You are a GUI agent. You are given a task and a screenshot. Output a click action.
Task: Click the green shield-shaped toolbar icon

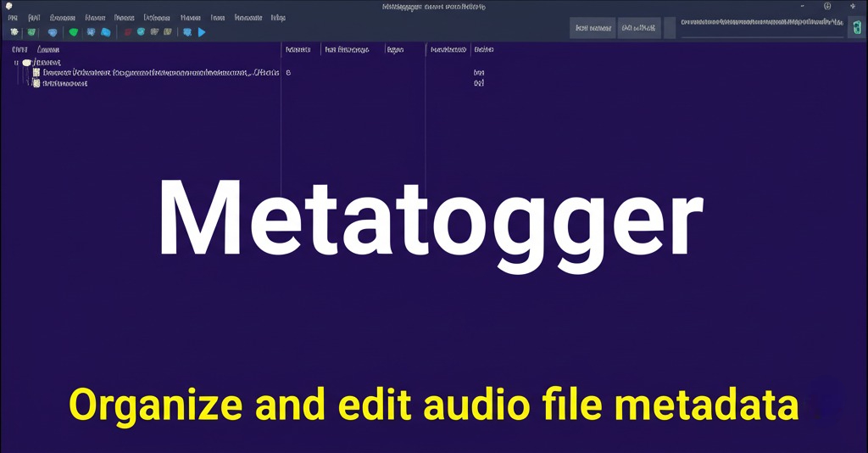74,32
